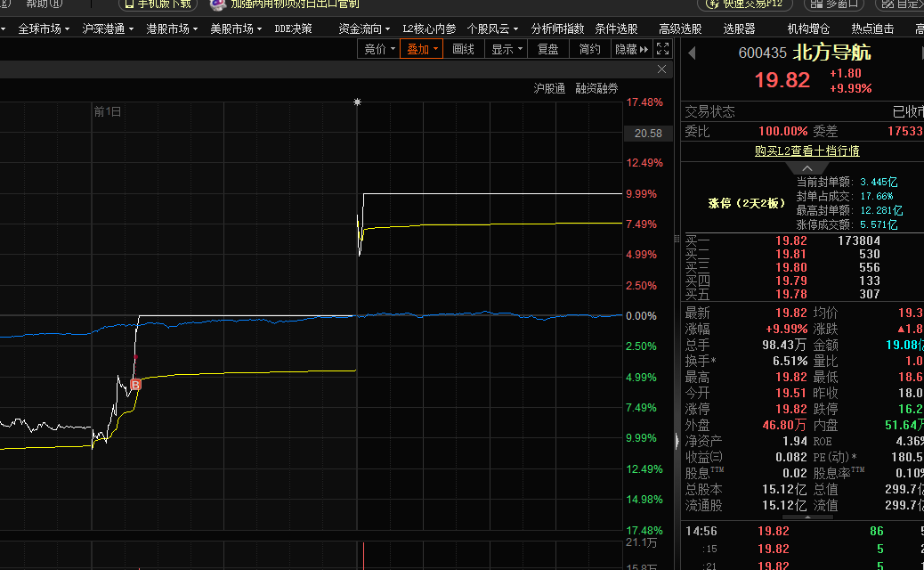Viewport: 924px width, 570px height.
Task: Click the previous stock arrow icon
Action: (693, 53)
